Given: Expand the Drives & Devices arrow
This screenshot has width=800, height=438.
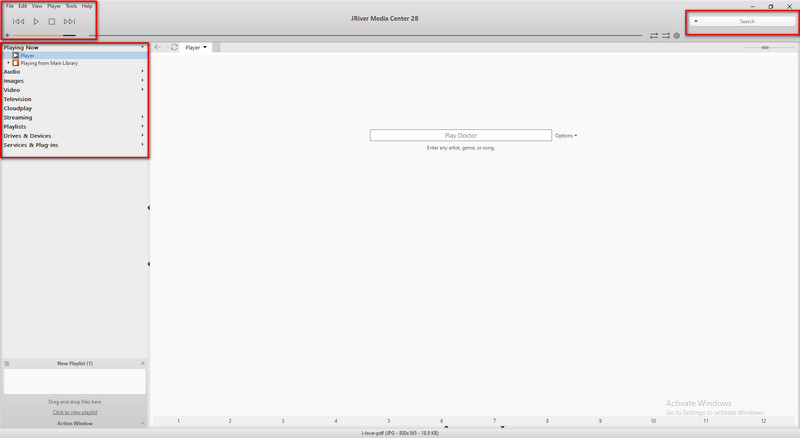Looking at the screenshot, I should tap(142, 136).
